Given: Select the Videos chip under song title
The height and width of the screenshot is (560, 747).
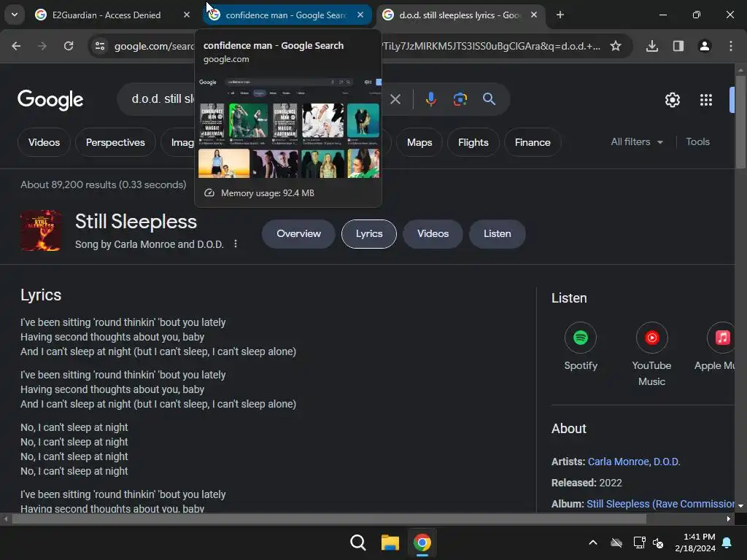Looking at the screenshot, I should tap(433, 234).
